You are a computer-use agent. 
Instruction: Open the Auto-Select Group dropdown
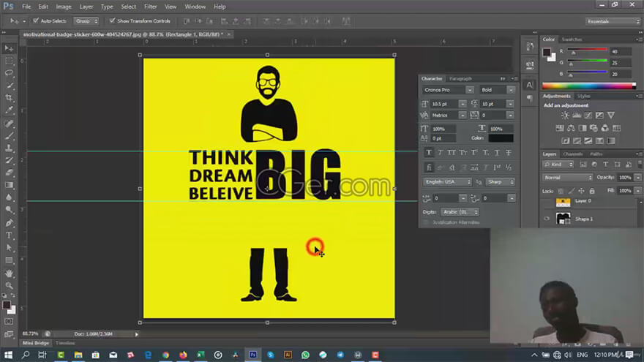coord(86,21)
